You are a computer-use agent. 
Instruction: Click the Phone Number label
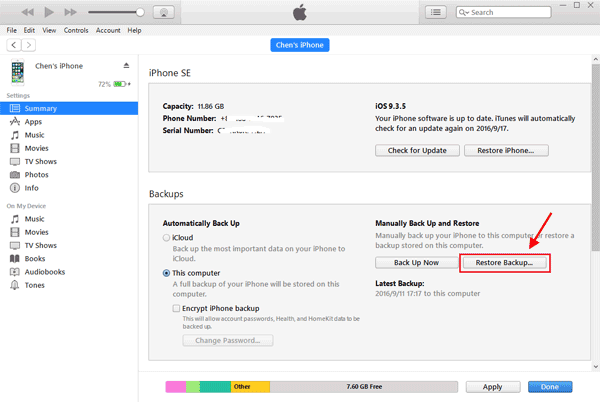189,118
